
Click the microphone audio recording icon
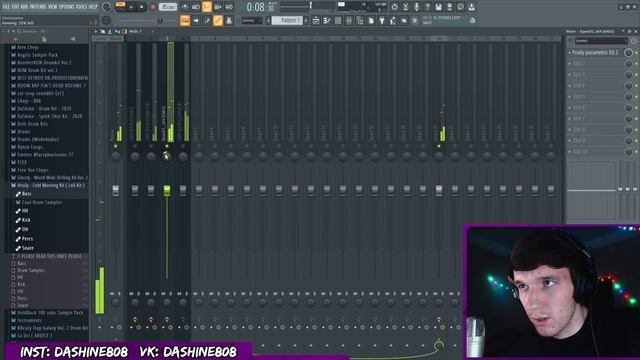pos(416,7)
